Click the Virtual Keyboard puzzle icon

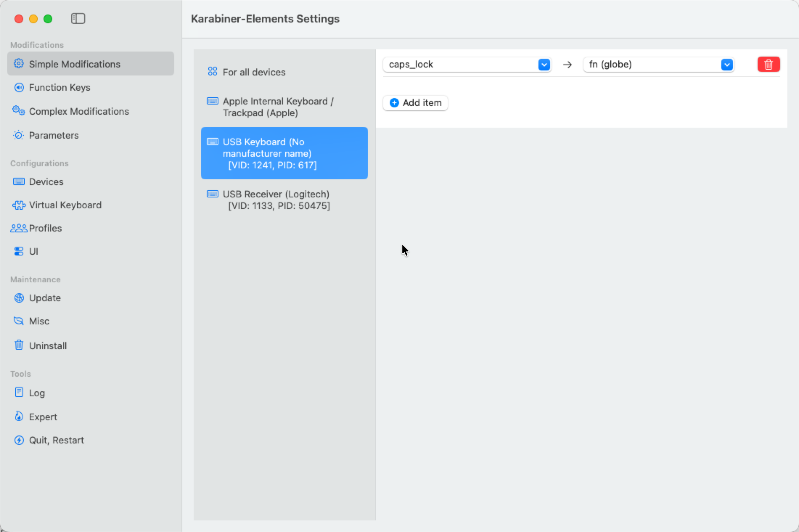pos(19,205)
